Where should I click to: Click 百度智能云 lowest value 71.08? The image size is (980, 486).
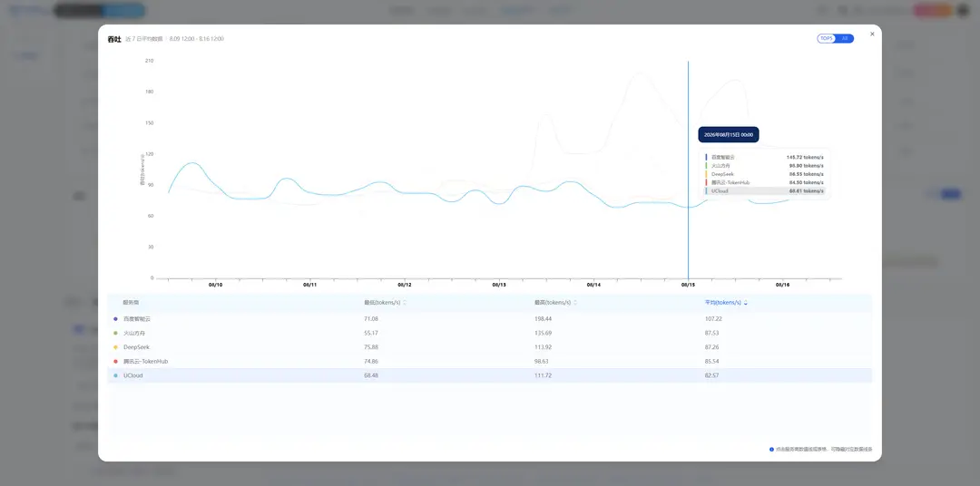pos(371,318)
